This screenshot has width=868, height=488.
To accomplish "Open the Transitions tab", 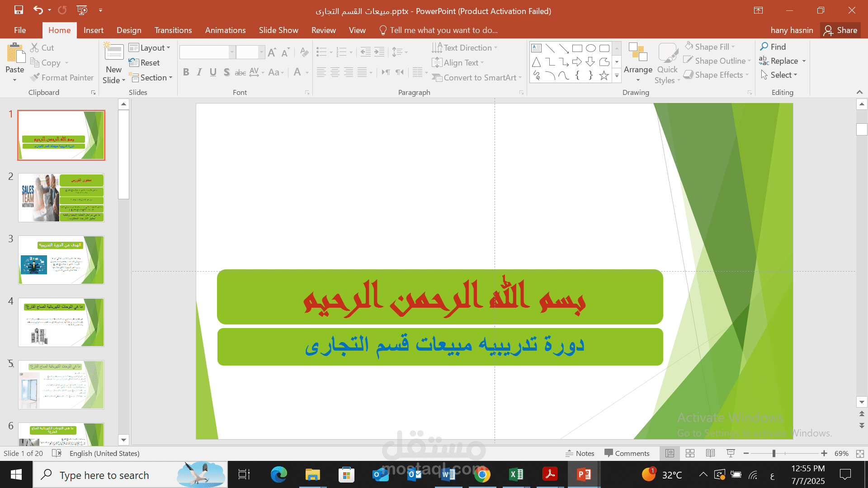I will pyautogui.click(x=173, y=30).
